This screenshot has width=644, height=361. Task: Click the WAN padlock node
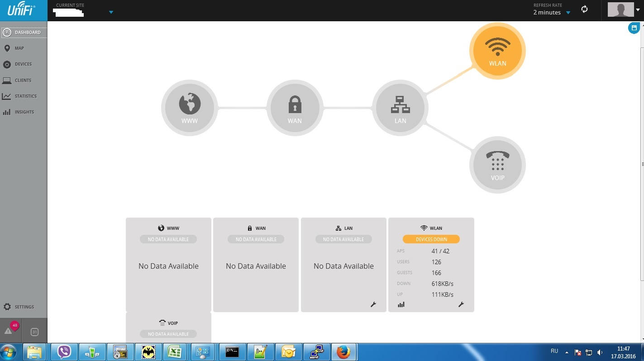pos(295,108)
